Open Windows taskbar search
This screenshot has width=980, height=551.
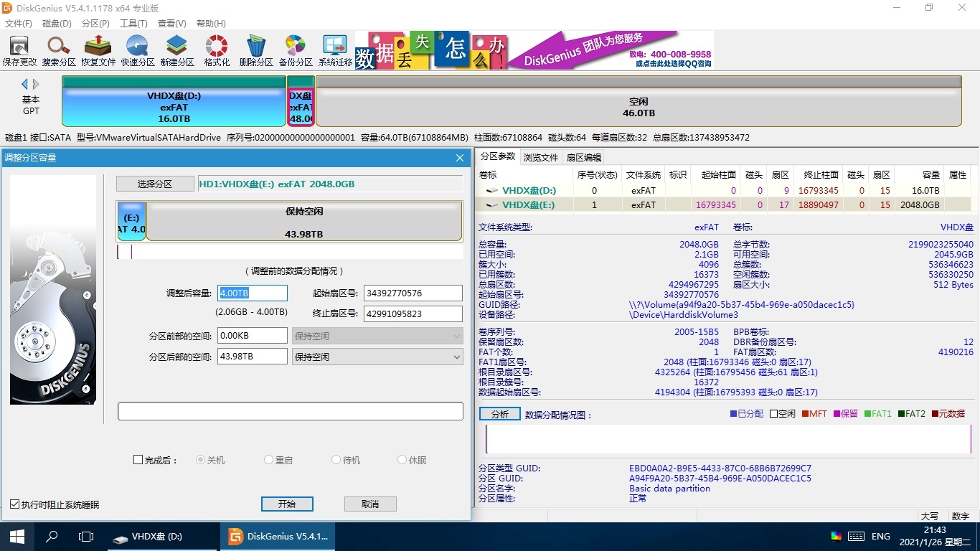click(x=52, y=536)
